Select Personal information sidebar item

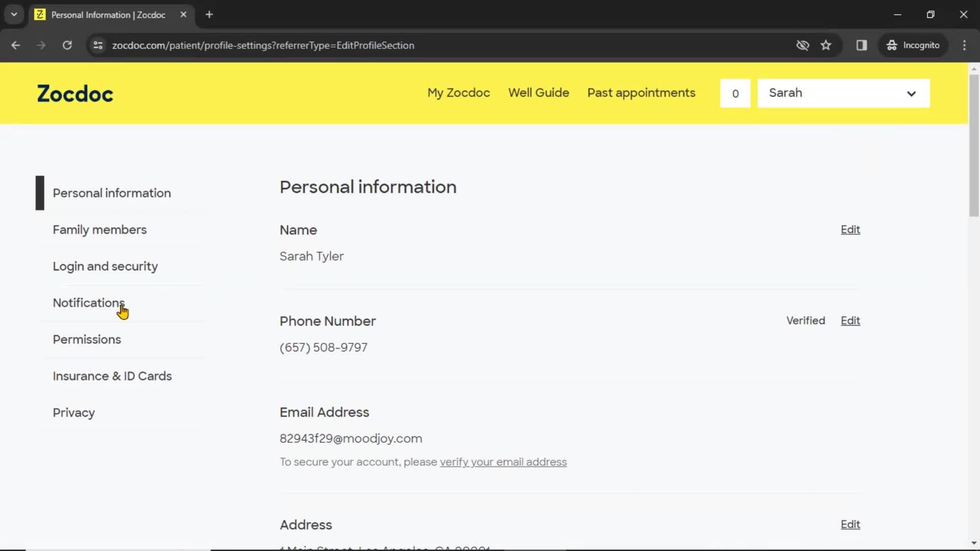point(112,193)
